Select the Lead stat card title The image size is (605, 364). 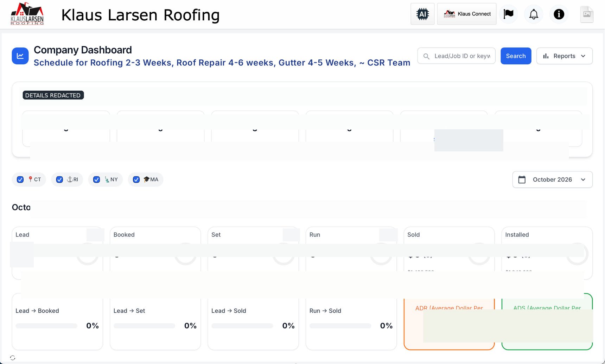(x=22, y=235)
